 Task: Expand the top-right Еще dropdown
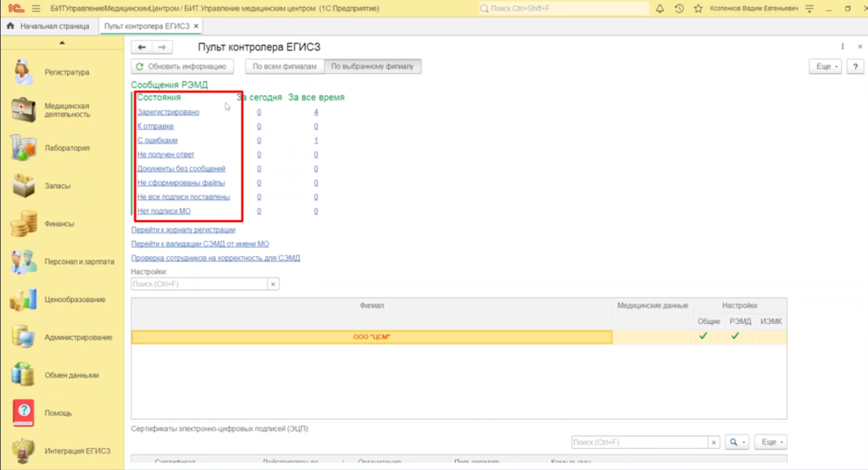point(822,66)
